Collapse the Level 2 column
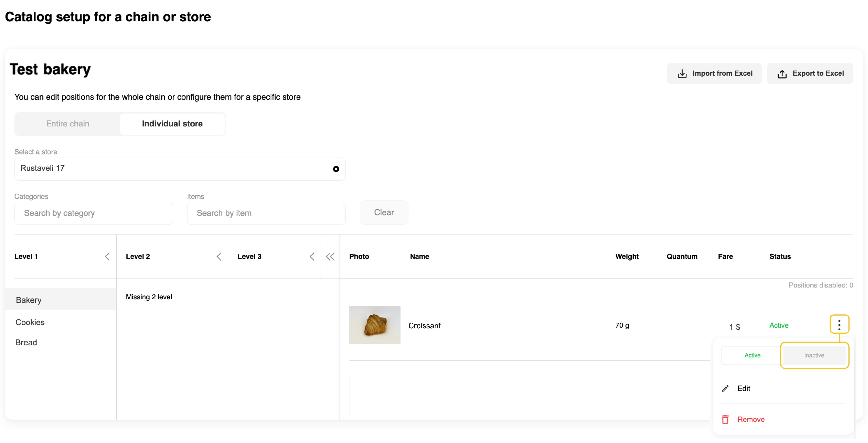 pyautogui.click(x=219, y=256)
